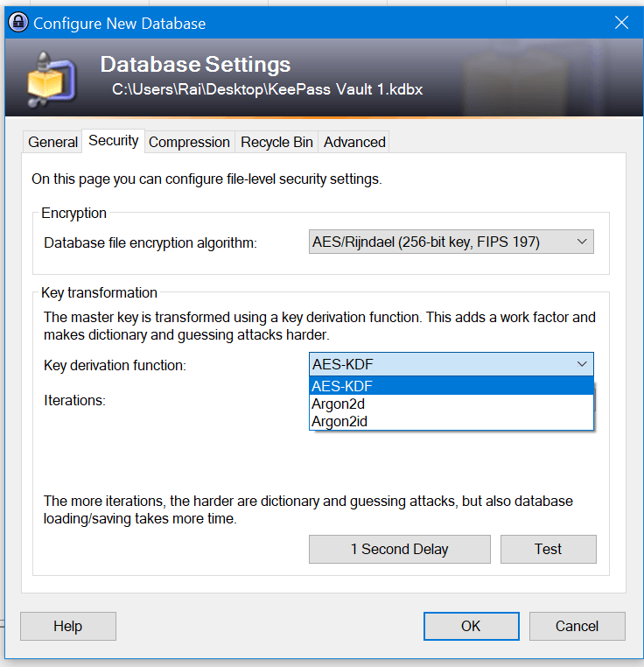Select the Security tab
This screenshot has height=667, width=644.
(113, 141)
